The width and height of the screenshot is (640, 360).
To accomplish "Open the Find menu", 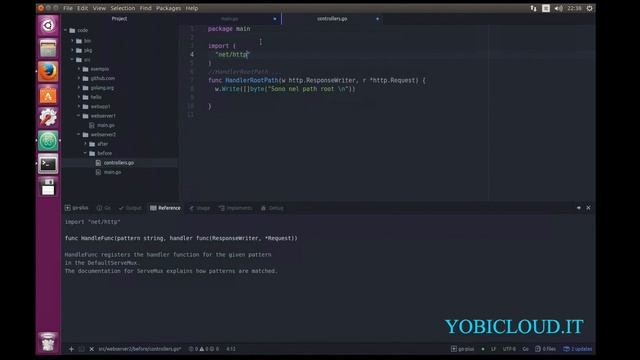I will point(146,8).
